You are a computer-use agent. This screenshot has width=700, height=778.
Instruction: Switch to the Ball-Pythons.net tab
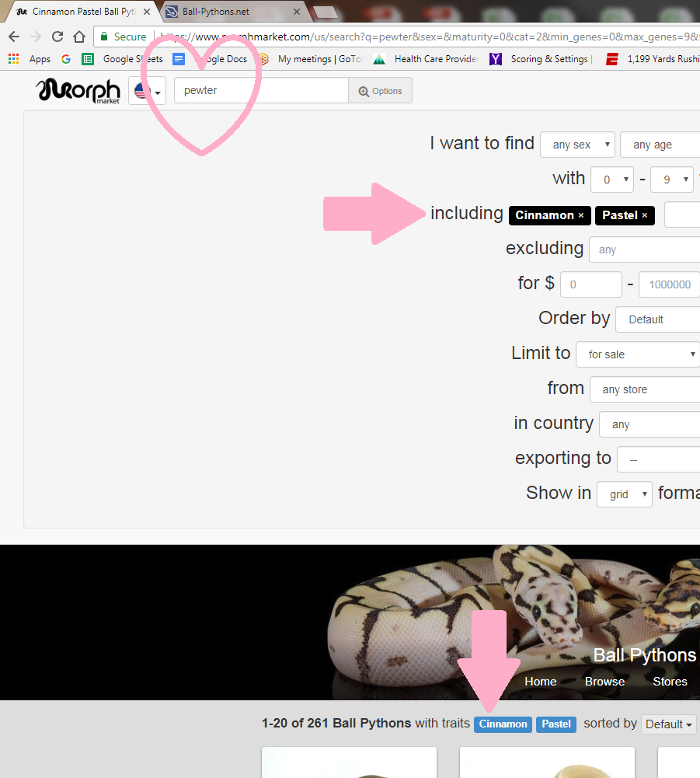tap(225, 12)
